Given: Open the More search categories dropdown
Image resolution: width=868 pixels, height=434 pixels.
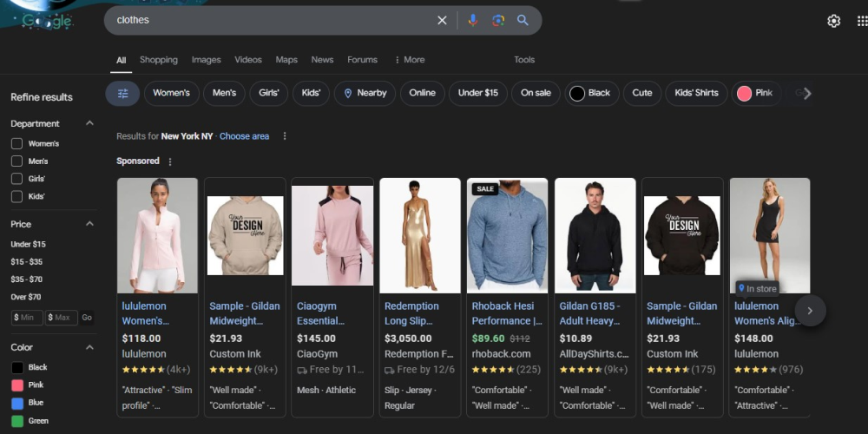Looking at the screenshot, I should click(409, 60).
